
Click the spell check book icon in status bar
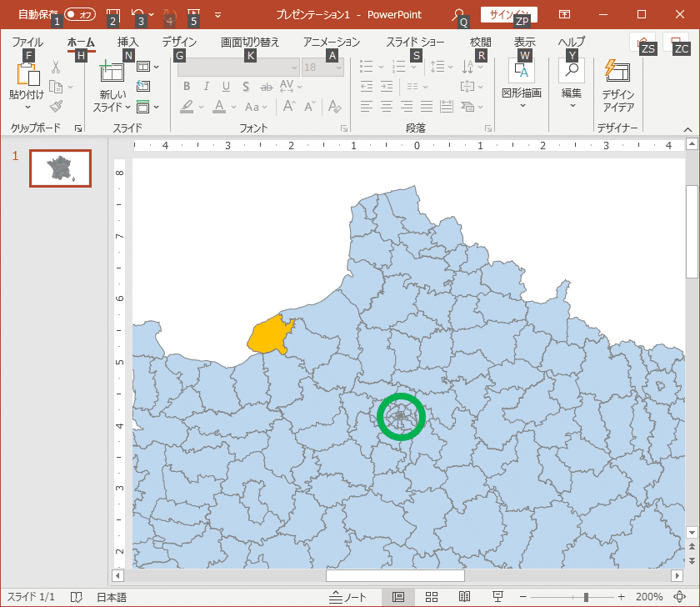click(77, 597)
